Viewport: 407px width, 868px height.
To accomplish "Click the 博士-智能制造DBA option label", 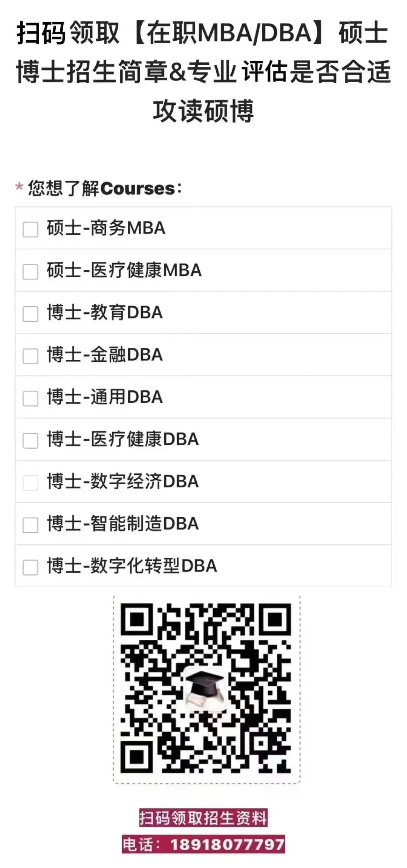I will (123, 524).
